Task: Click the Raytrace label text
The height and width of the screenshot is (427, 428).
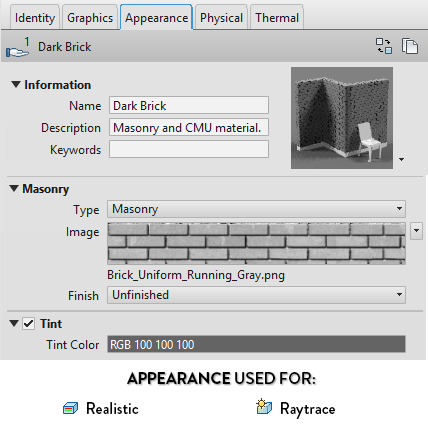Action: pos(308,409)
